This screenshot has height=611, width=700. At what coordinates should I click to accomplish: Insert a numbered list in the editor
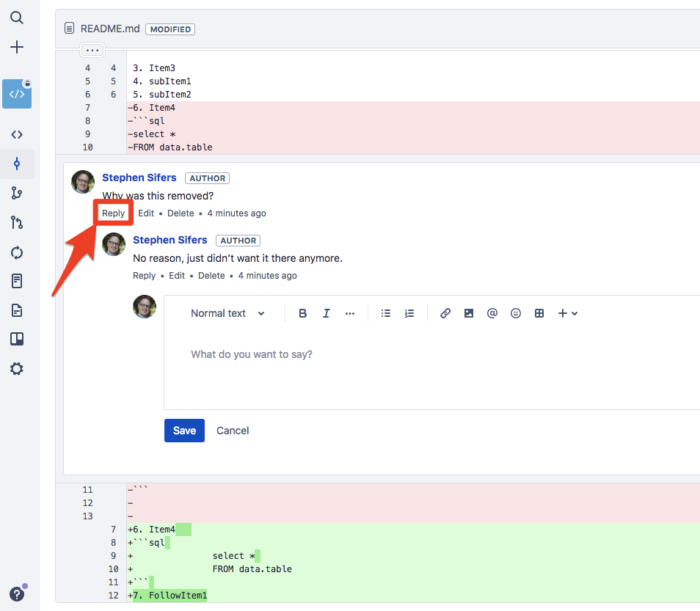point(409,313)
